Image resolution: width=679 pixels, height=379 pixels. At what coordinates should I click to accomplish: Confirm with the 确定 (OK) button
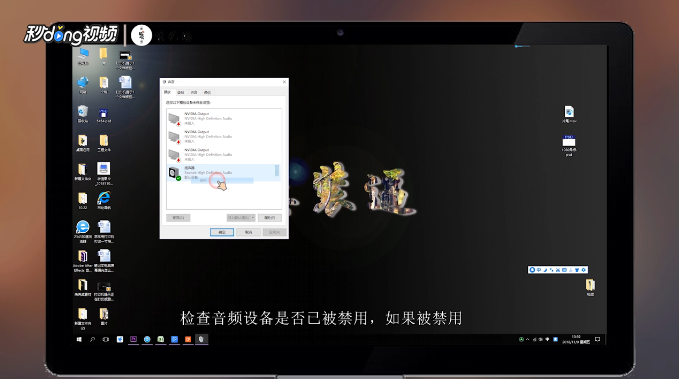point(222,232)
